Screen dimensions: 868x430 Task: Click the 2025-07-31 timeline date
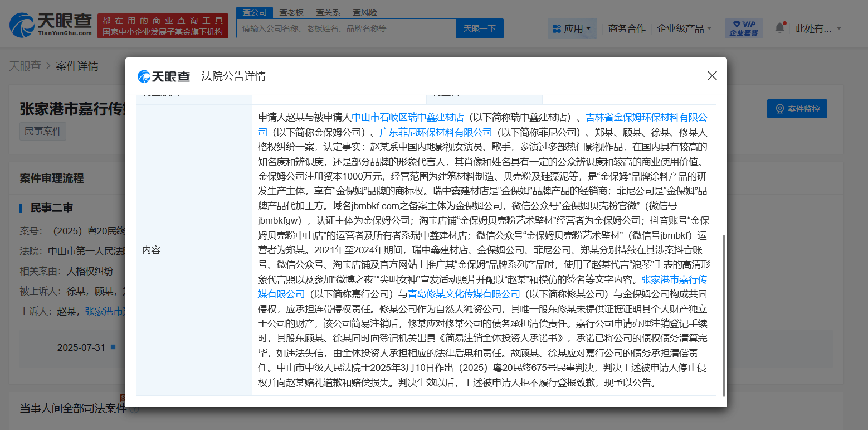click(x=81, y=347)
